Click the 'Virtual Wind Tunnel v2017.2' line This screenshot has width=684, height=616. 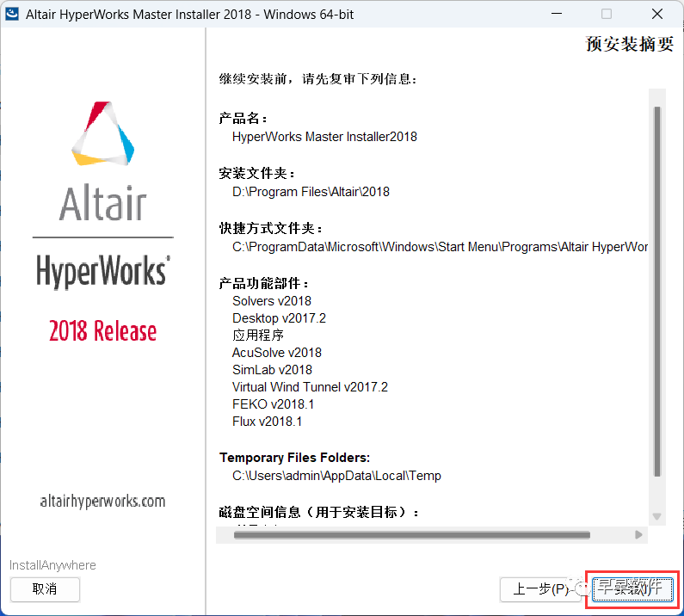[310, 387]
